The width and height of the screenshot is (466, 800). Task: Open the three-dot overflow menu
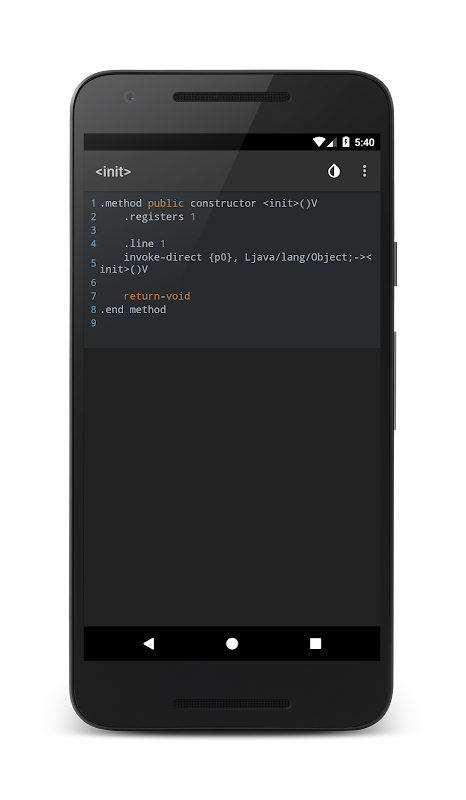click(x=364, y=171)
